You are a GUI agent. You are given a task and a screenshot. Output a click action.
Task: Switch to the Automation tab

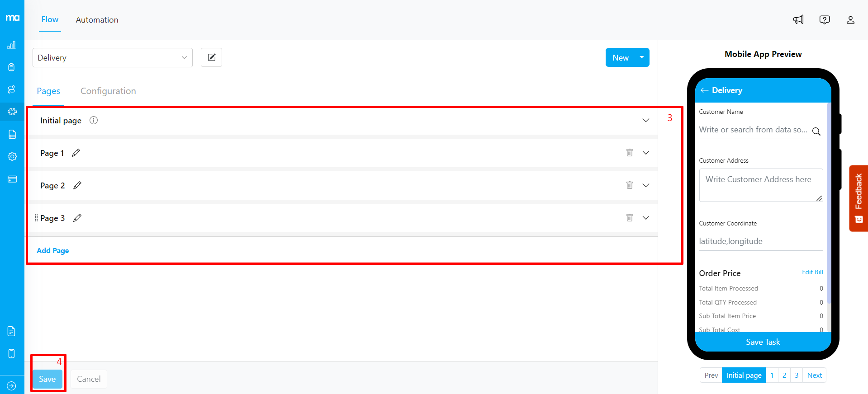97,20
